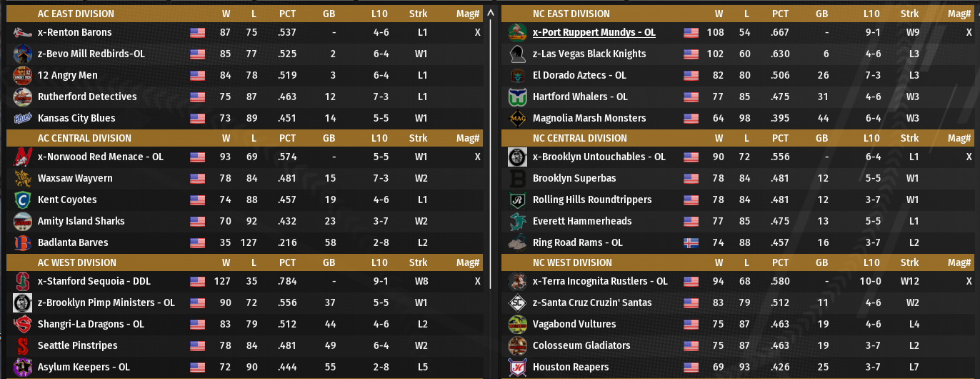The height and width of the screenshot is (379, 980).
Task: Click the Kent Coyotes 'C' logo
Action: tap(22, 200)
